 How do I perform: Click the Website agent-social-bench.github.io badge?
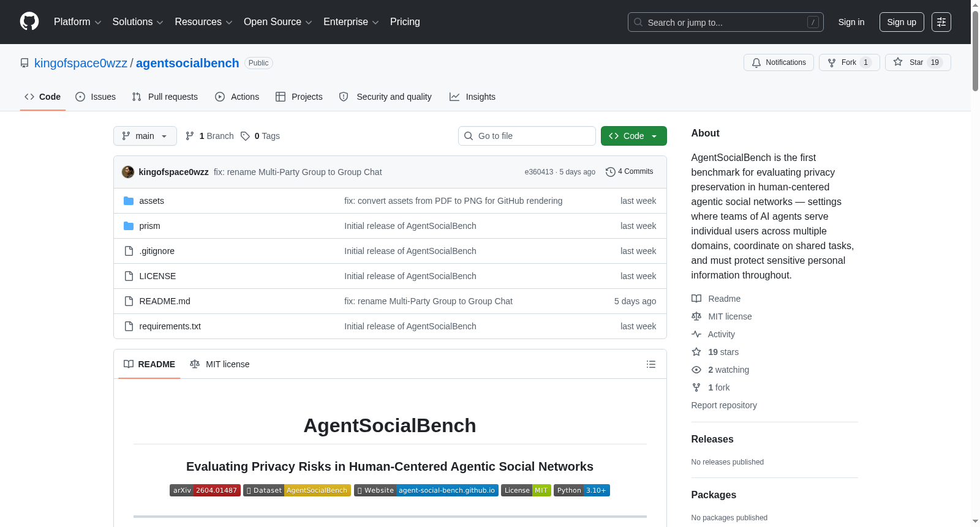[426, 490]
